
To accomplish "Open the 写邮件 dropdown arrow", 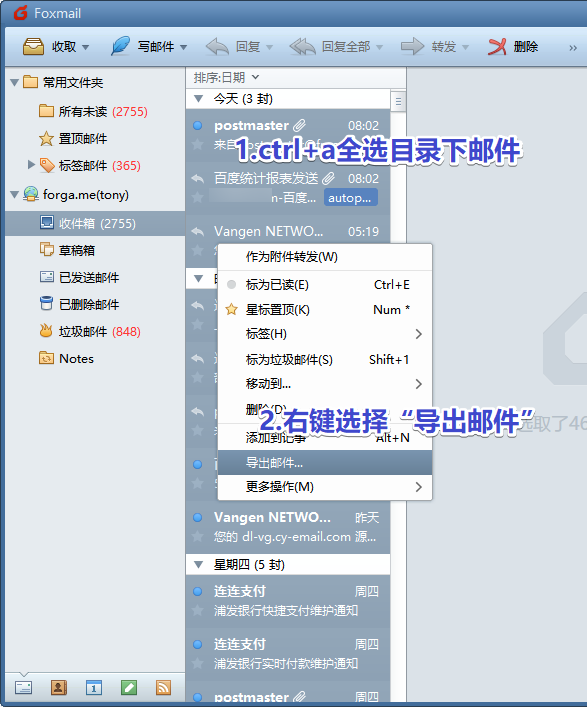I will click(x=183, y=47).
